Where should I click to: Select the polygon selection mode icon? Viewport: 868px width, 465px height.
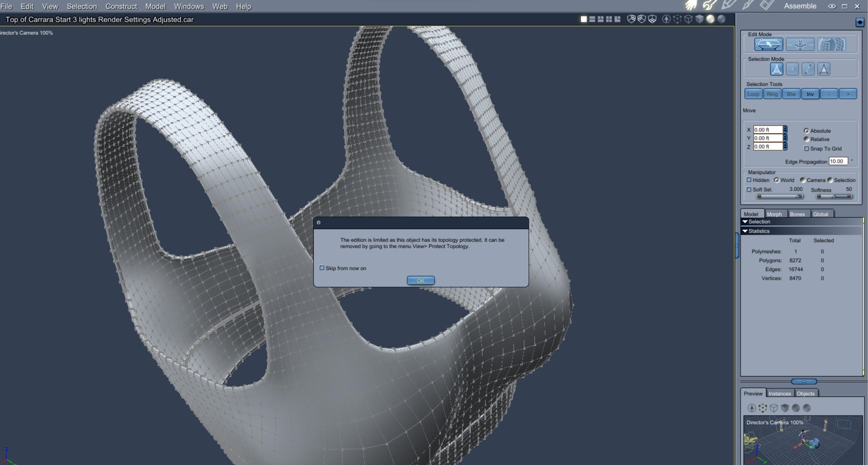824,69
